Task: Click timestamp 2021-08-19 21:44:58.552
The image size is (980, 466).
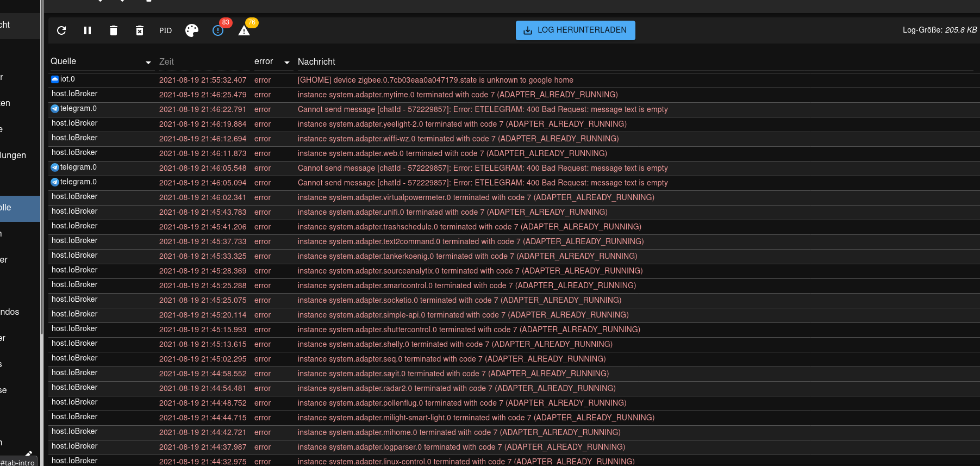Action: click(203, 374)
